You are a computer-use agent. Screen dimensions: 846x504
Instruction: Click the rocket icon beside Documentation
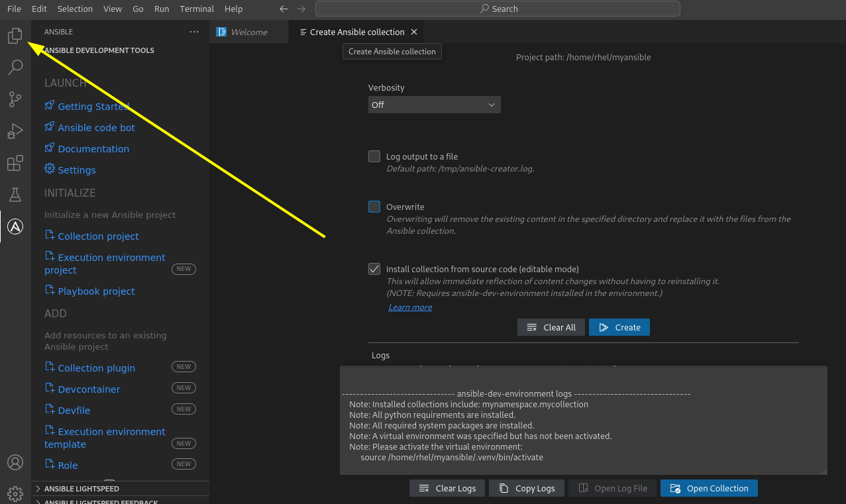[50, 148]
